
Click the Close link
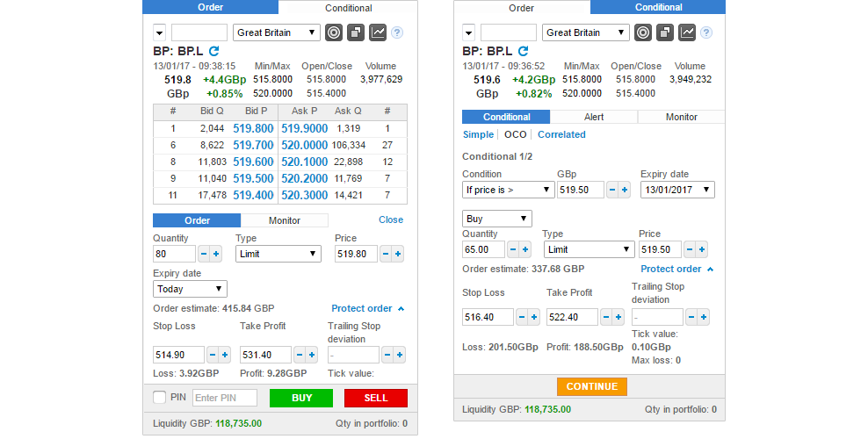pos(391,220)
